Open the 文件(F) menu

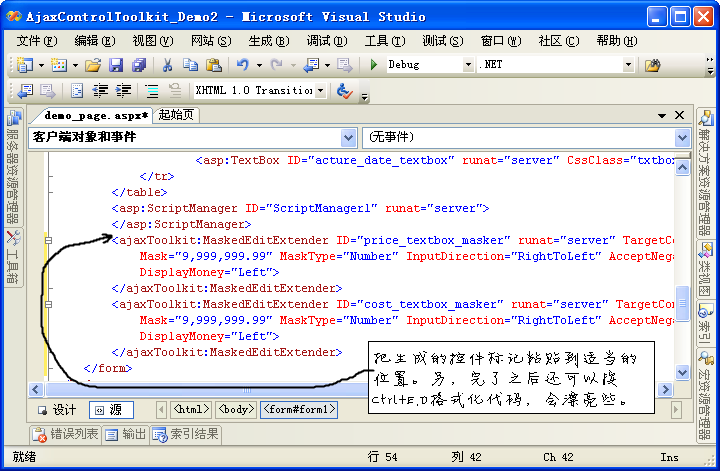[x=37, y=41]
